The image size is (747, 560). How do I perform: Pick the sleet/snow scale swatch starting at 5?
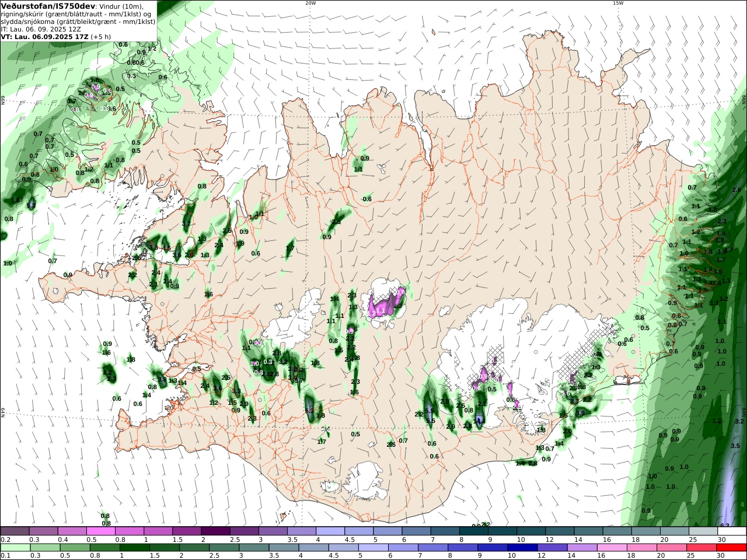click(388, 531)
